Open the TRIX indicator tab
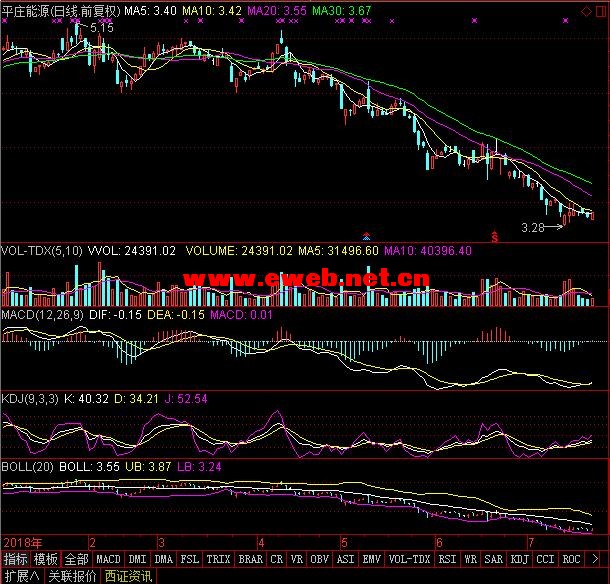Screen dimensions: 610x584 [218, 559]
